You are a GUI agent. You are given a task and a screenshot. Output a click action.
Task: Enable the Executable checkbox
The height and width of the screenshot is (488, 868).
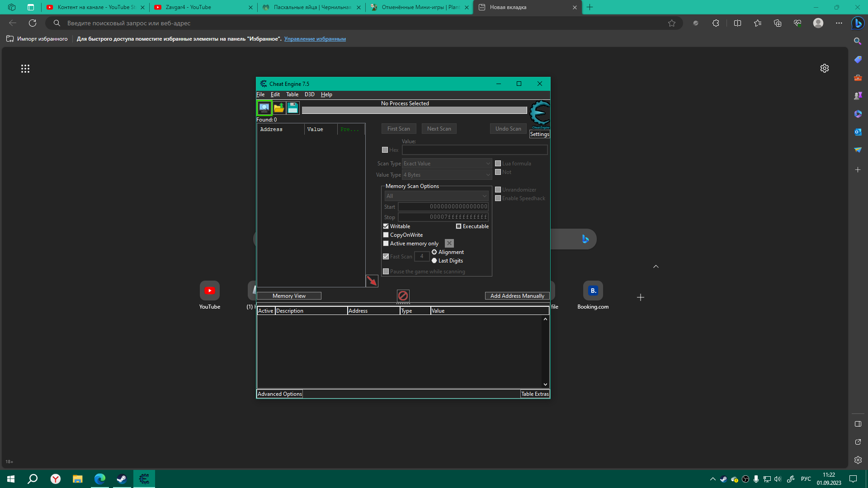tap(458, 226)
